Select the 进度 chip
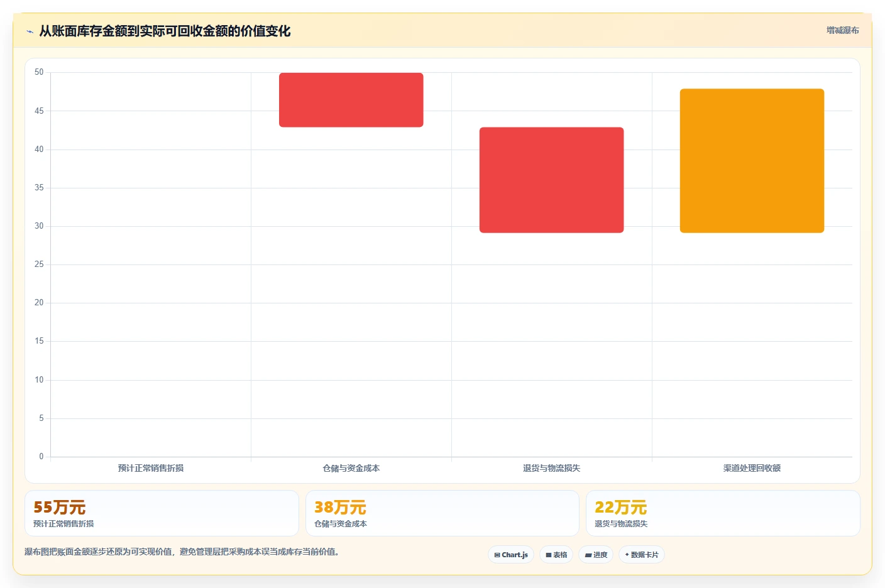 tap(596, 555)
